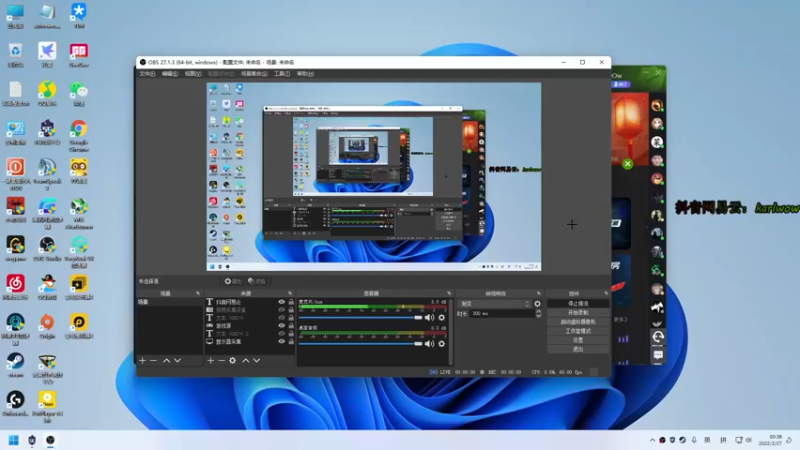
Task: Toggle visibility of 显示器采集 source
Action: click(281, 341)
